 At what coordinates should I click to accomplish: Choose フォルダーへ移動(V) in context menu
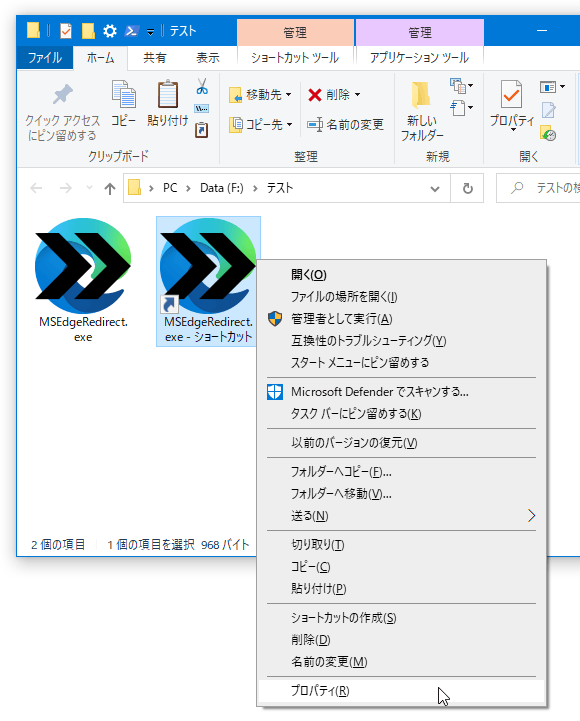point(402,494)
